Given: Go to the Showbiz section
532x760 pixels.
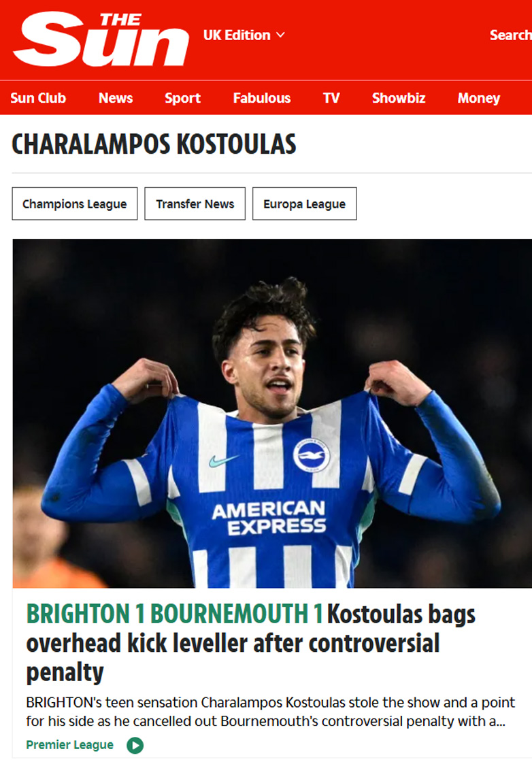Looking at the screenshot, I should click(398, 98).
